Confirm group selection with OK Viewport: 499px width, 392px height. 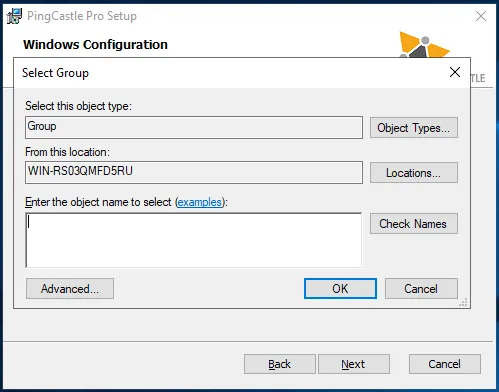point(340,289)
